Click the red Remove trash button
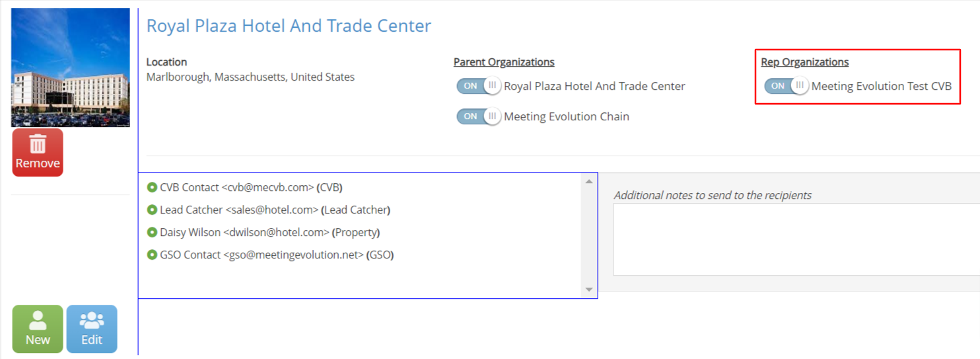This screenshot has width=980, height=359. (38, 153)
